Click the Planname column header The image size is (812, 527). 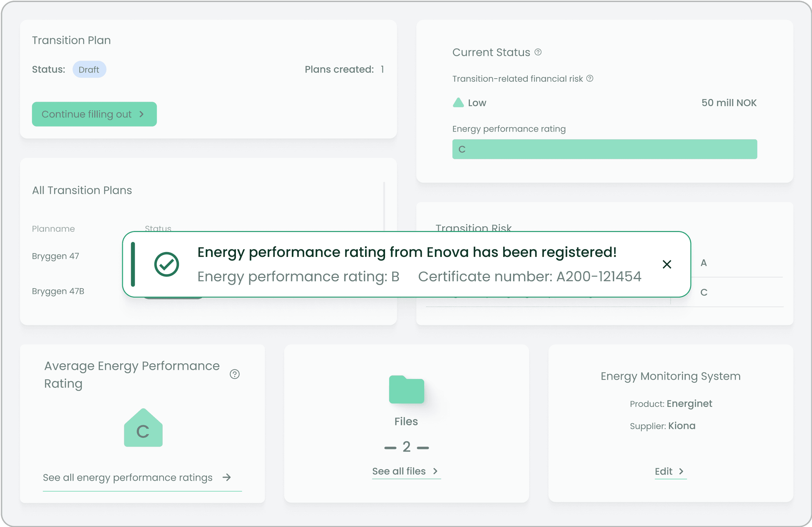pyautogui.click(x=53, y=229)
